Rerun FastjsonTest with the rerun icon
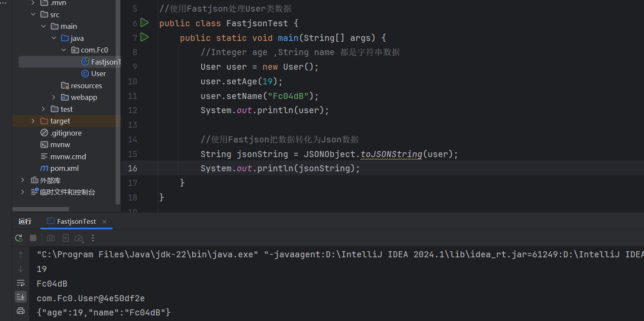Screen dimensions: 644x321 [x=19, y=238]
